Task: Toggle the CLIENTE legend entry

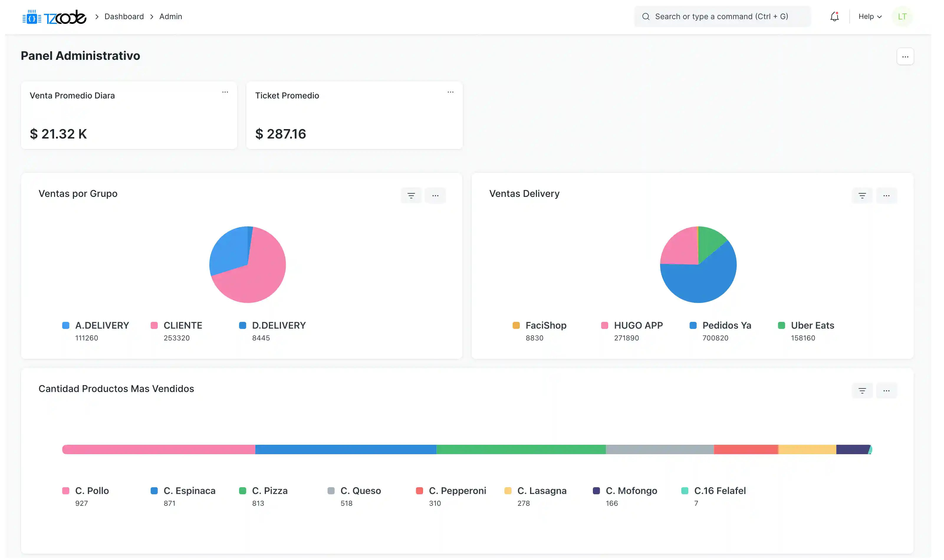Action: [182, 325]
